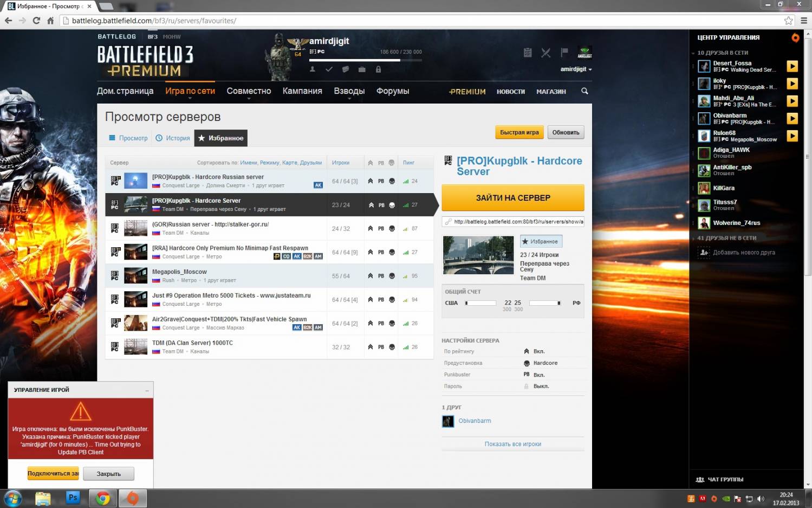Sort servers by Карте
The image size is (812, 508).
[x=290, y=163]
